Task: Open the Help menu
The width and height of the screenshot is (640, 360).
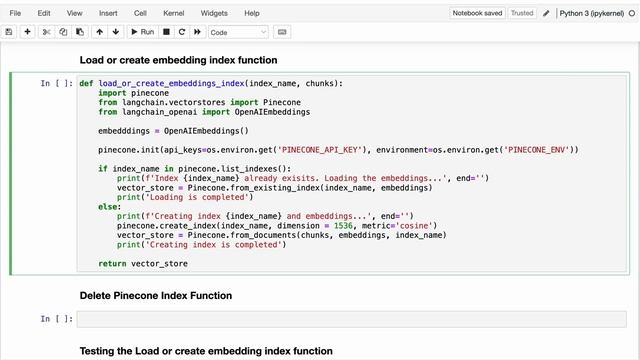Action: [x=252, y=13]
